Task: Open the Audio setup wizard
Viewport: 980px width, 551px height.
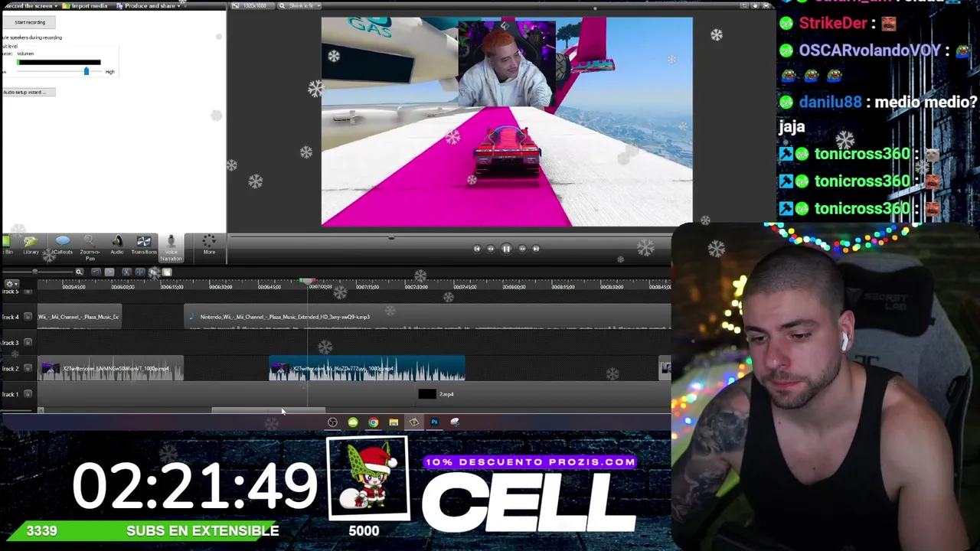Action: tap(28, 93)
